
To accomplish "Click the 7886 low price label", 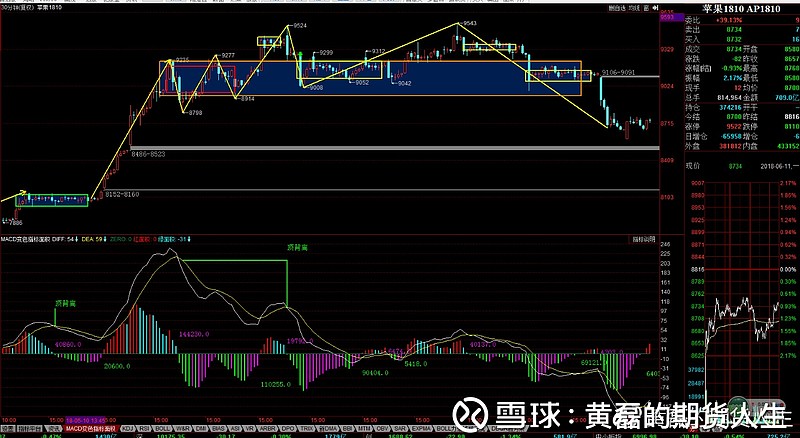I will (x=15, y=223).
